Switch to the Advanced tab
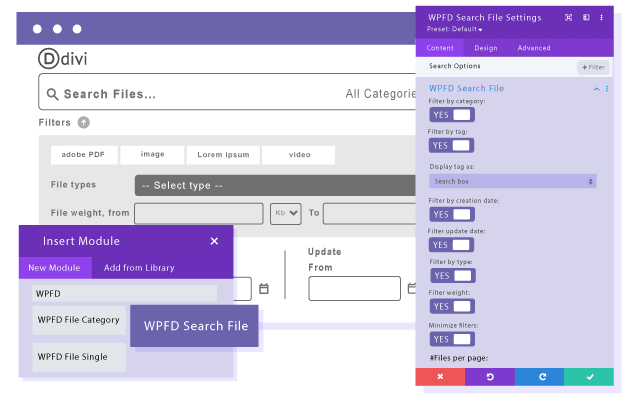This screenshot has height=397, width=630. [x=534, y=48]
